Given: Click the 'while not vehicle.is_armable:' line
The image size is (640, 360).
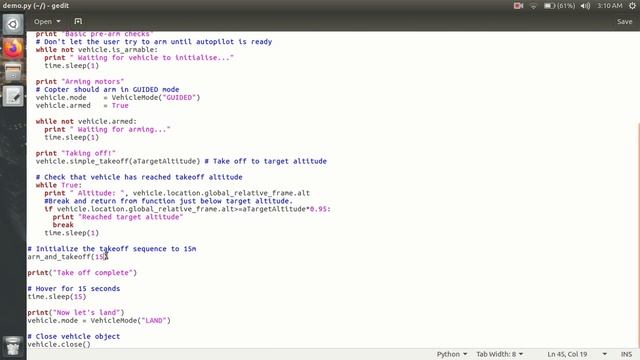Looking at the screenshot, I should [x=96, y=50].
